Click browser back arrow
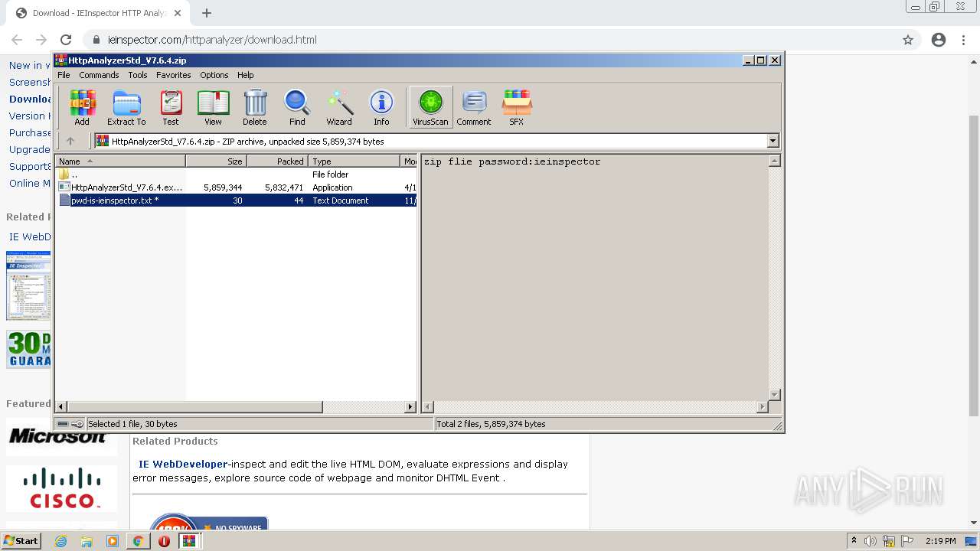This screenshot has width=980, height=551. (x=17, y=40)
